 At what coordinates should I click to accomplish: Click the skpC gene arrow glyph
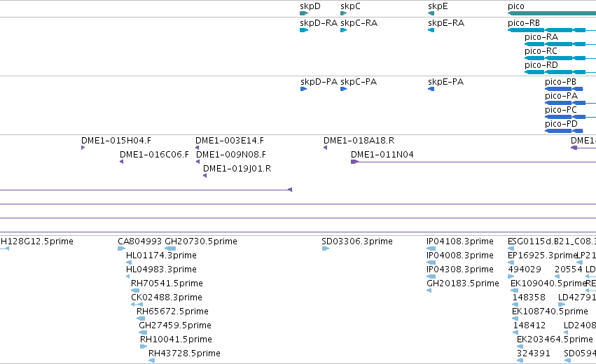pos(344,13)
